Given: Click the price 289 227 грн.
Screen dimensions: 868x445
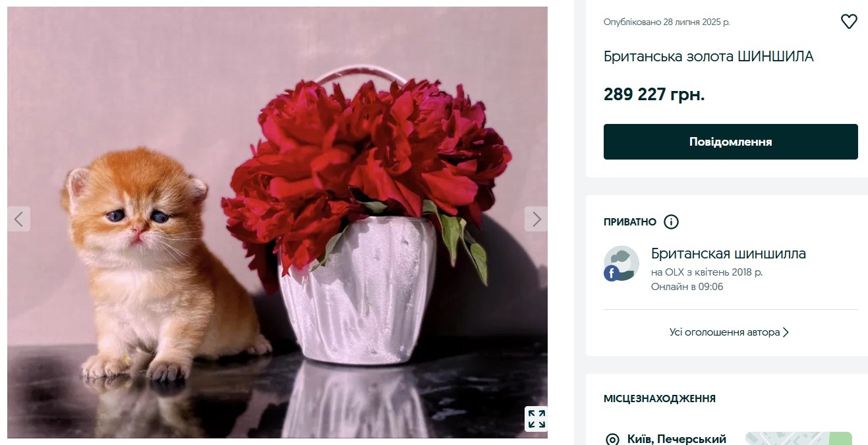Looking at the screenshot, I should click(x=654, y=94).
